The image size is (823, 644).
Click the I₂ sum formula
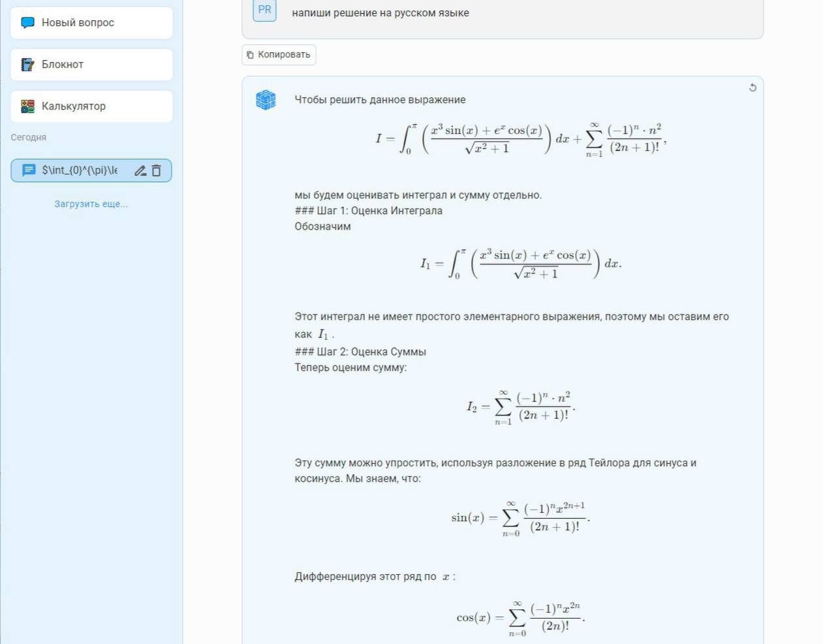click(520, 406)
